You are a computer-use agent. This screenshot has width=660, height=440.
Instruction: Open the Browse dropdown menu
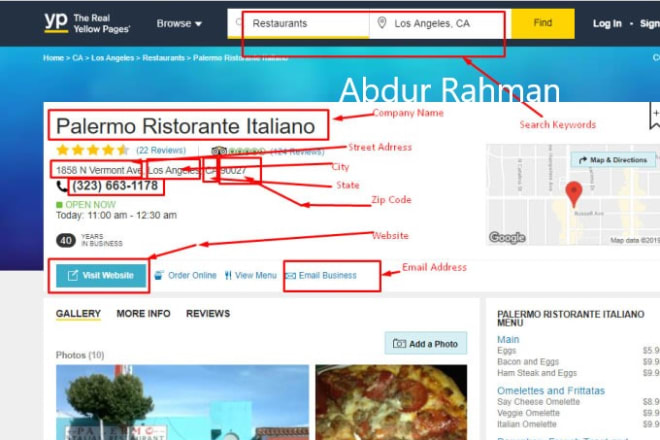click(x=179, y=24)
